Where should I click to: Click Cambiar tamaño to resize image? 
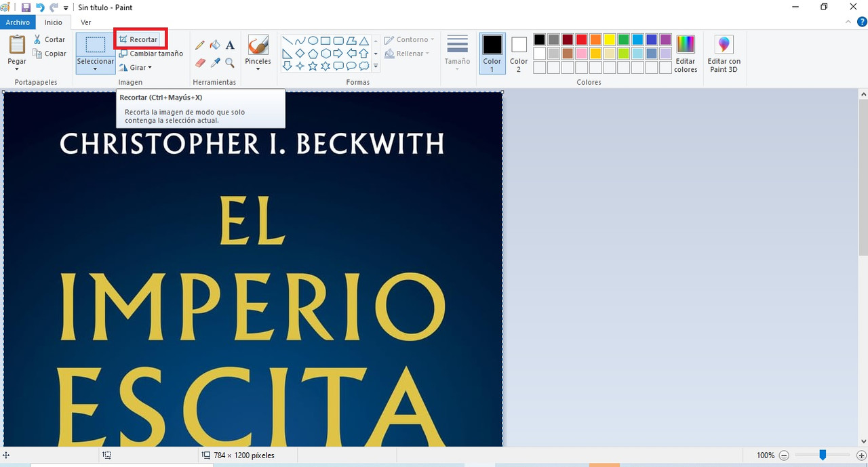[x=151, y=54]
